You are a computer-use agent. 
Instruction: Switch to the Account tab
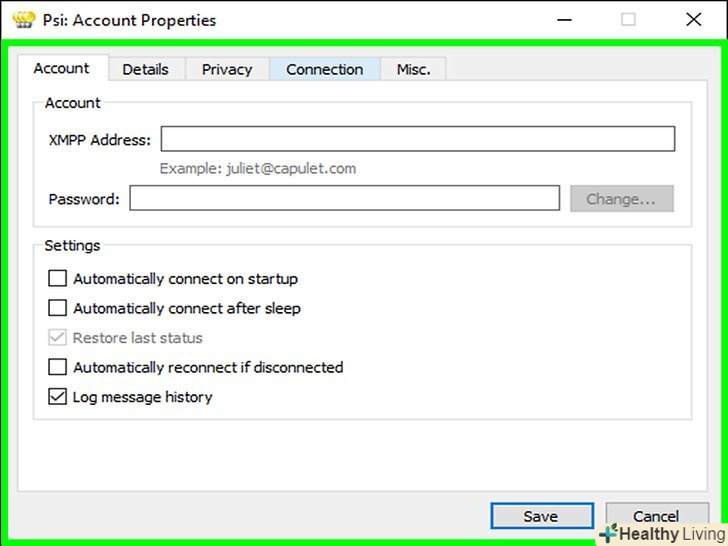click(62, 68)
